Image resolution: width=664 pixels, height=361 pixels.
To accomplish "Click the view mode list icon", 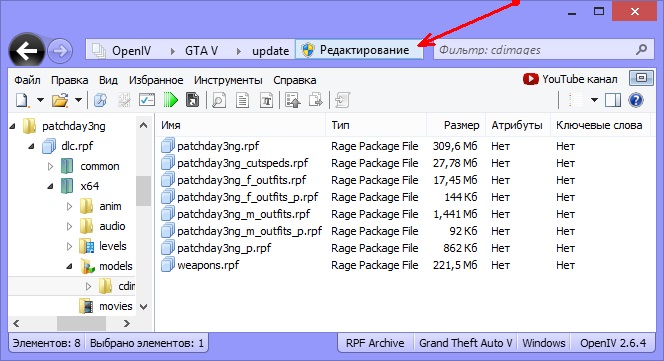I will pyautogui.click(x=575, y=100).
